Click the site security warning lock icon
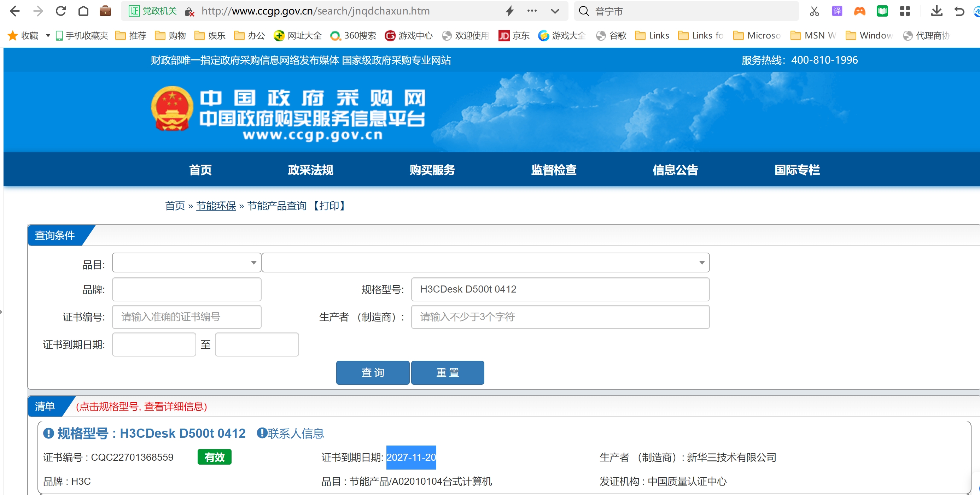This screenshot has height=495, width=980. (189, 12)
